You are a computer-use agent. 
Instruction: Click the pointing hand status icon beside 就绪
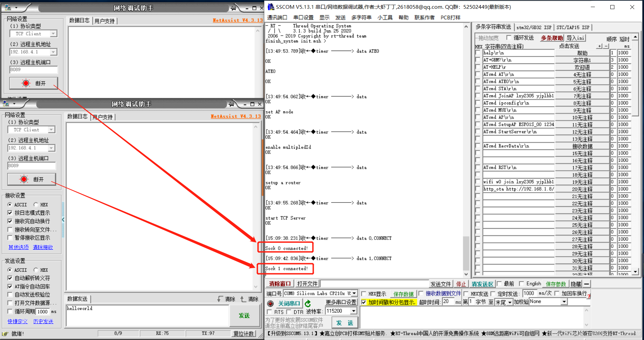coord(5,334)
